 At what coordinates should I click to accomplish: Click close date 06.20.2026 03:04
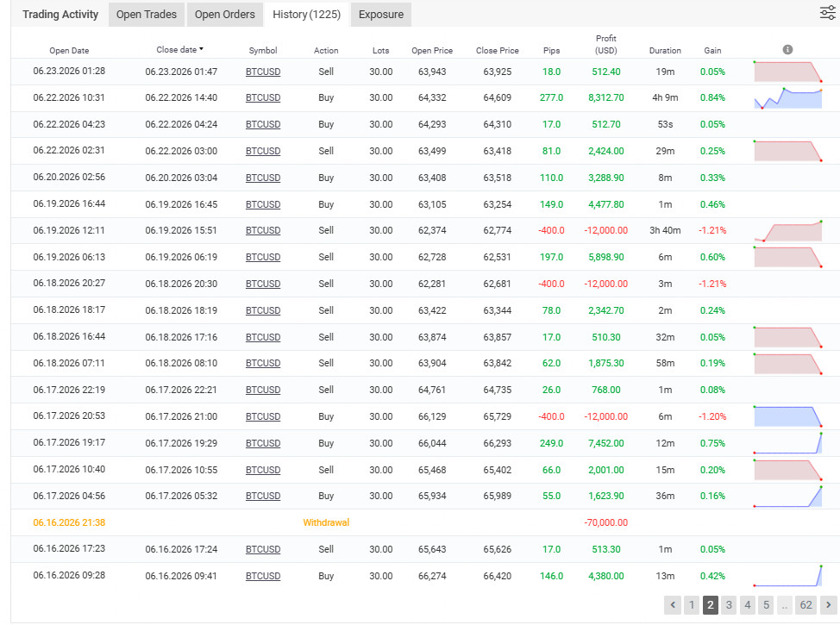(x=181, y=178)
